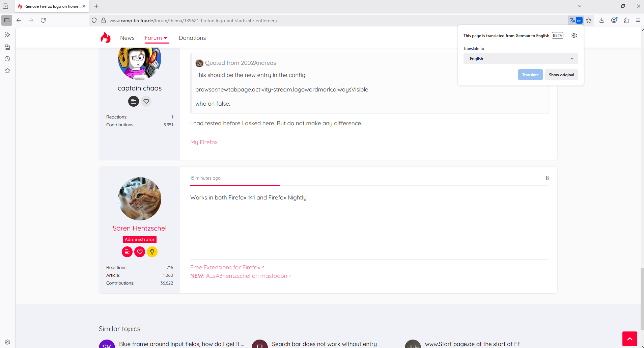644x348 pixels.
Task: Open synced tabs in the sidebar
Action: coord(7,47)
